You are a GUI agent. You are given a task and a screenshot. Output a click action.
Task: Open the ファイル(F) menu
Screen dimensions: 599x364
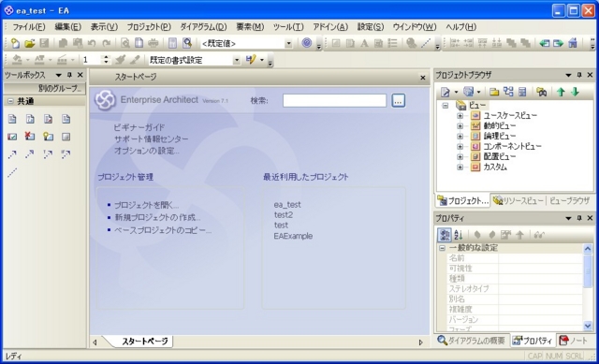point(29,27)
